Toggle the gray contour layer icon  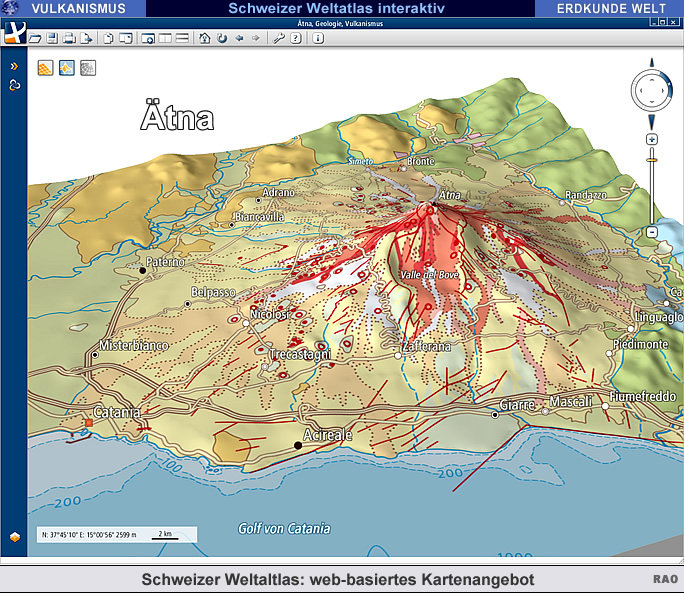click(88, 68)
